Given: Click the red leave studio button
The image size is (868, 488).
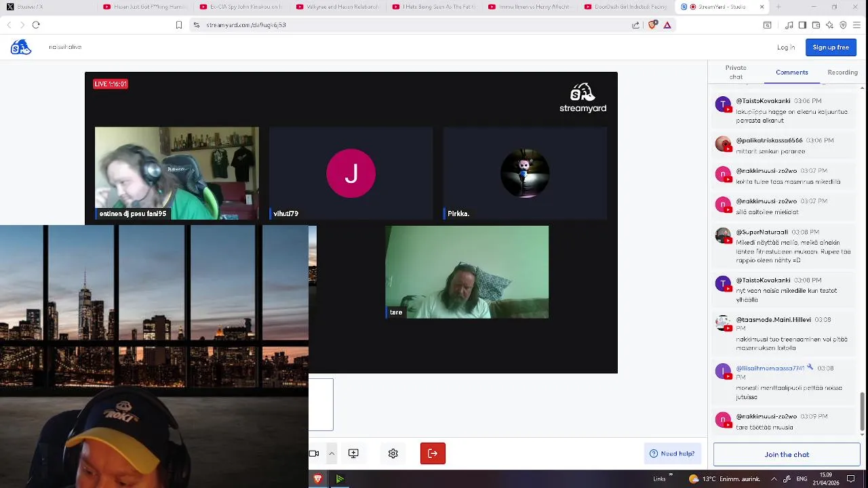Looking at the screenshot, I should (x=433, y=453).
